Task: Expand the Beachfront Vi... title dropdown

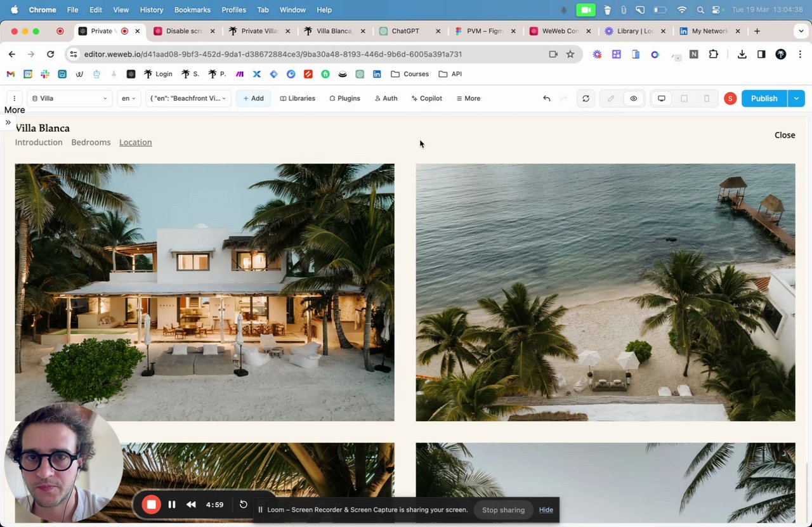Action: coord(188,98)
